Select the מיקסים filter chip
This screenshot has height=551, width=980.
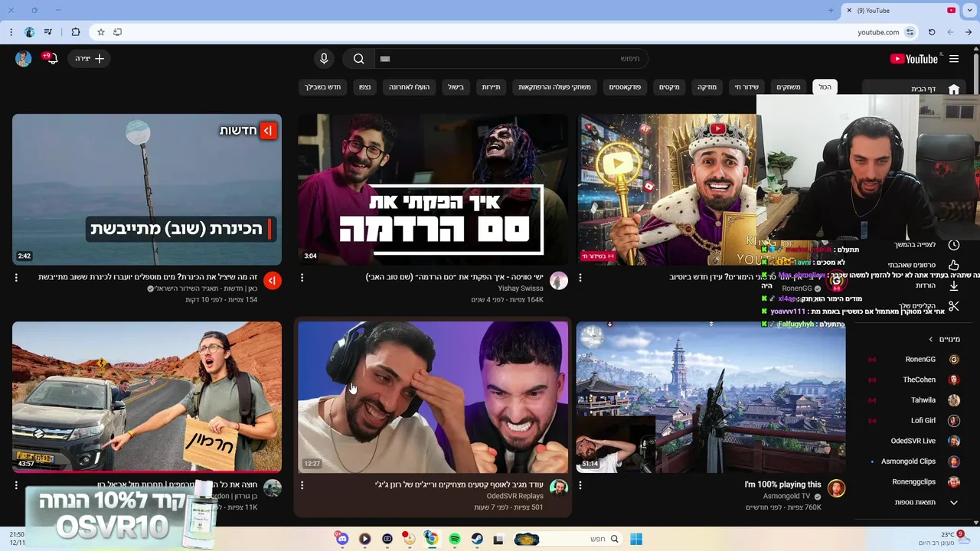(669, 87)
